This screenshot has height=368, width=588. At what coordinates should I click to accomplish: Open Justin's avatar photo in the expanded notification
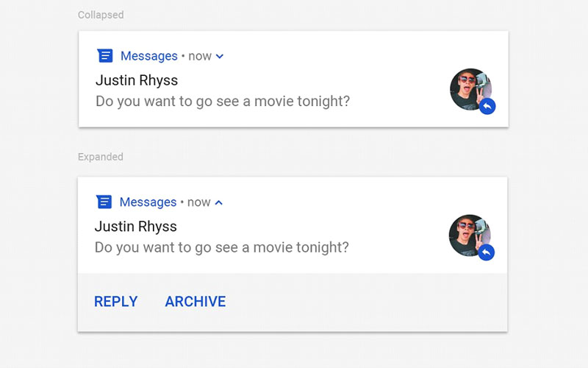click(x=467, y=234)
